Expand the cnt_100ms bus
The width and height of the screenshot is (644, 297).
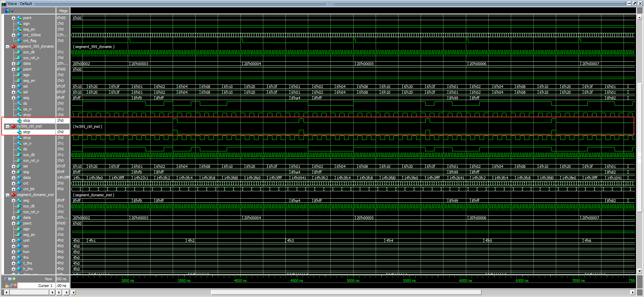pos(13,35)
